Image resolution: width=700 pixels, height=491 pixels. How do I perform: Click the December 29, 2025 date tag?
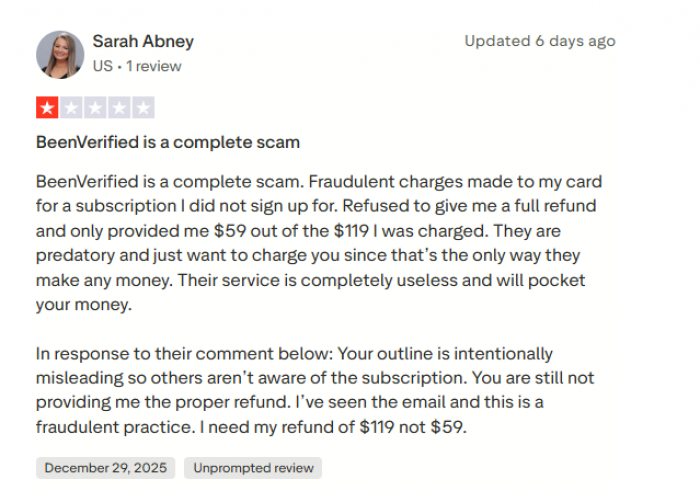105,467
